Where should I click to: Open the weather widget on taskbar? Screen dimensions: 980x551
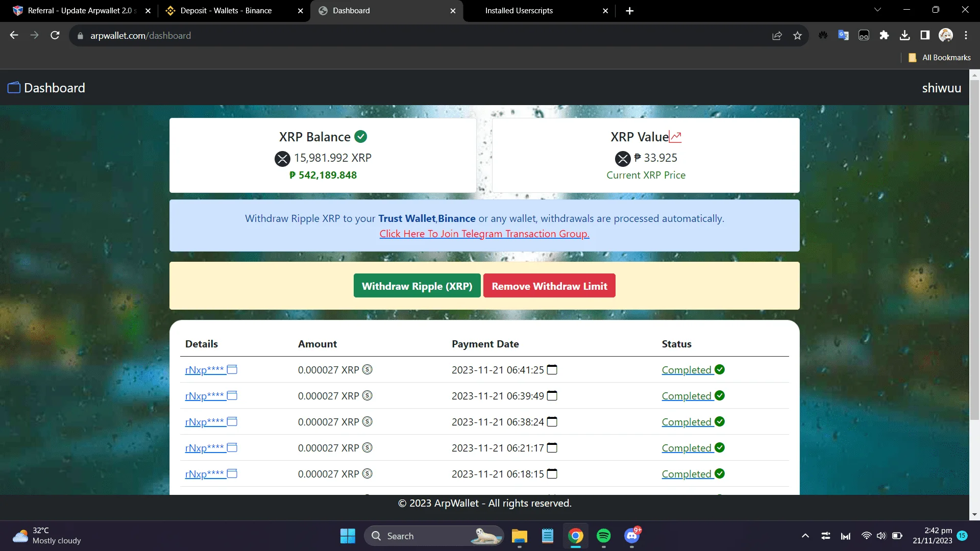(47, 536)
